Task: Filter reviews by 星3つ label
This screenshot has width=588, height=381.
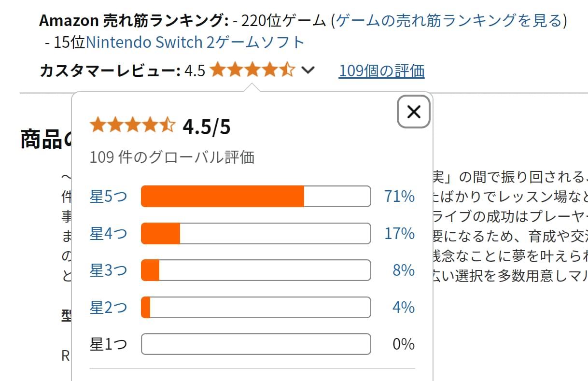Action: 109,270
